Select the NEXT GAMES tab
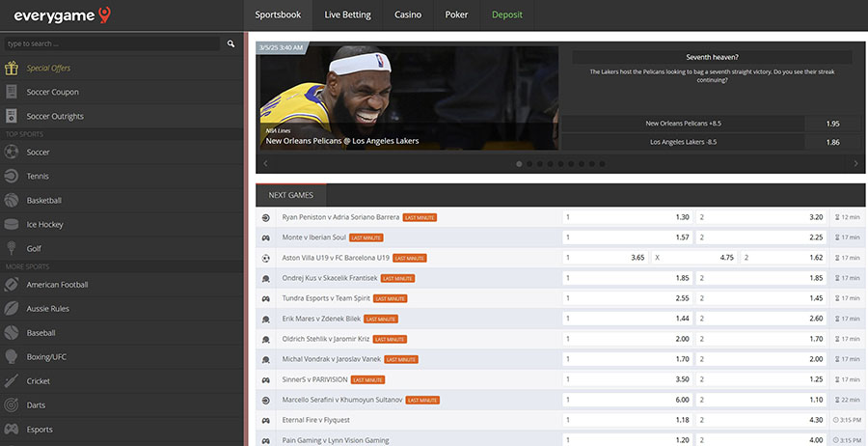Viewport: 868px width, 446px height. click(291, 195)
